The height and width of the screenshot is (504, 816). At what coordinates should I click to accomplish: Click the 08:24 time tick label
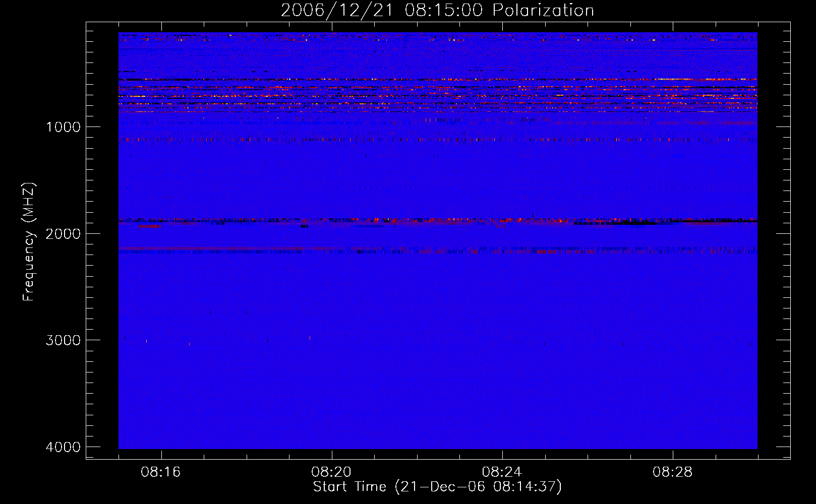click(502, 472)
